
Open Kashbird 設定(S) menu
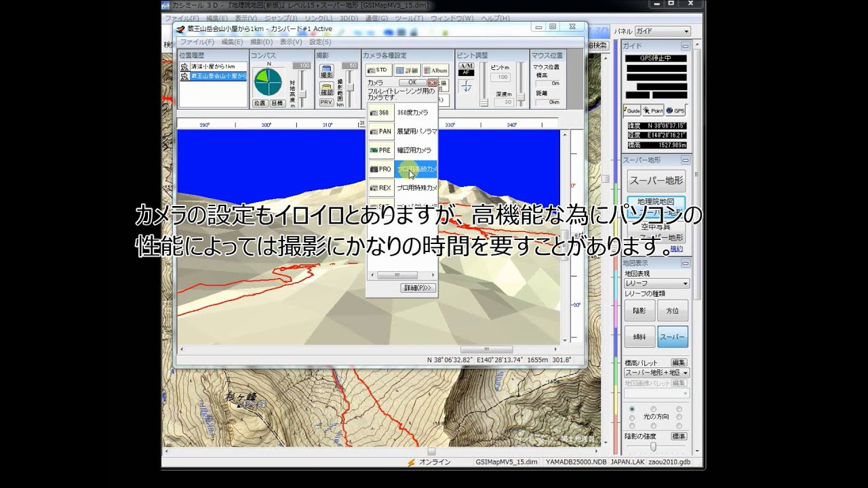tap(320, 42)
